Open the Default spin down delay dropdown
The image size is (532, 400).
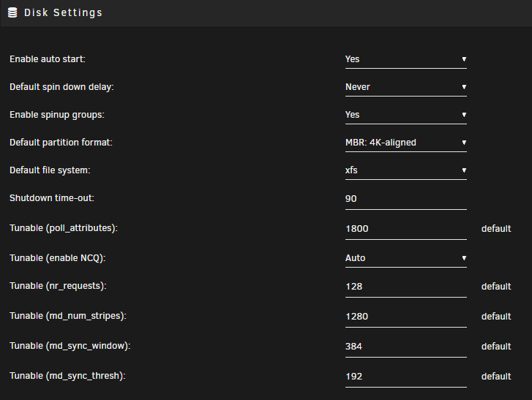[x=406, y=88]
